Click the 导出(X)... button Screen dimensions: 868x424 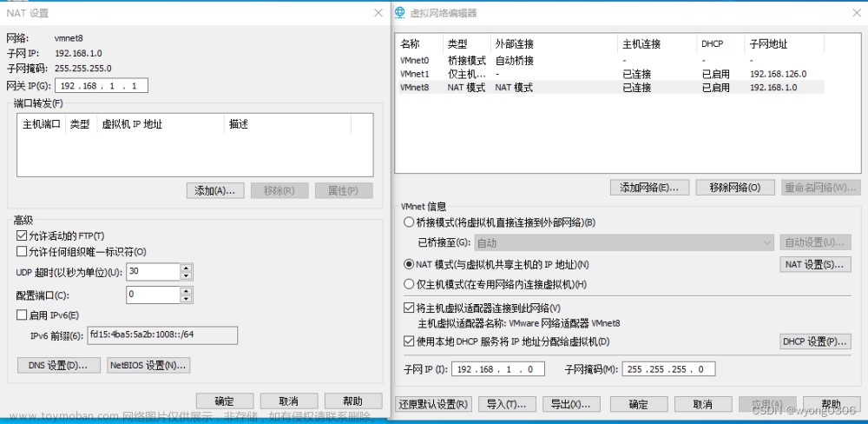tap(572, 404)
